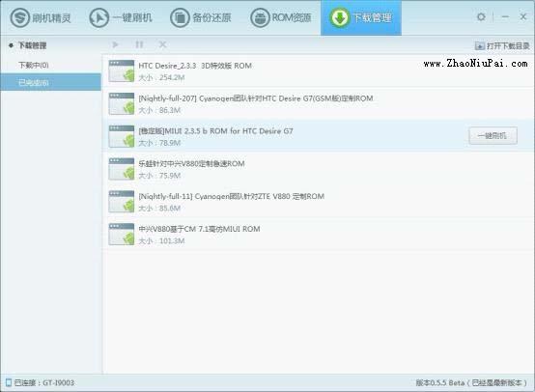Select '乐蛙针对中兴V880定制急速ROM' title
The image size is (535, 392).
pyautogui.click(x=191, y=163)
